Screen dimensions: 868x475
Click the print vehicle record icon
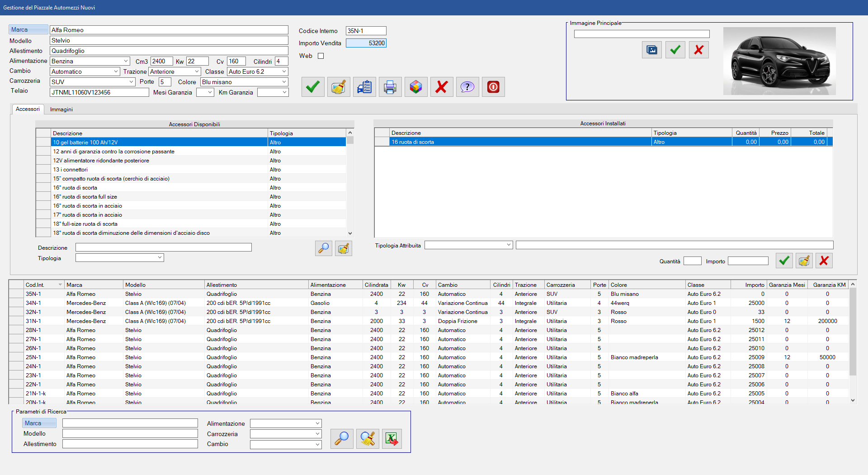pyautogui.click(x=390, y=87)
